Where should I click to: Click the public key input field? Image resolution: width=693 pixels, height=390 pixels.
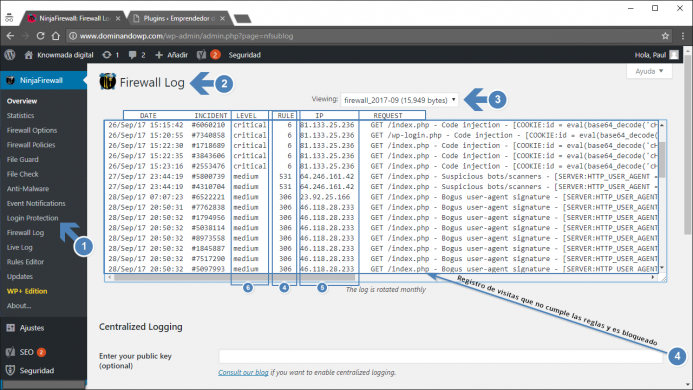click(x=441, y=356)
